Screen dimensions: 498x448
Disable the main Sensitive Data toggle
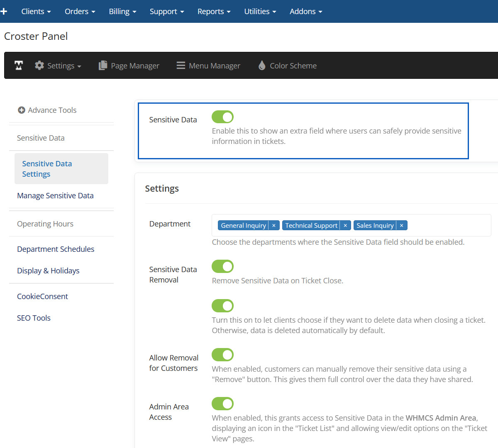coord(223,117)
